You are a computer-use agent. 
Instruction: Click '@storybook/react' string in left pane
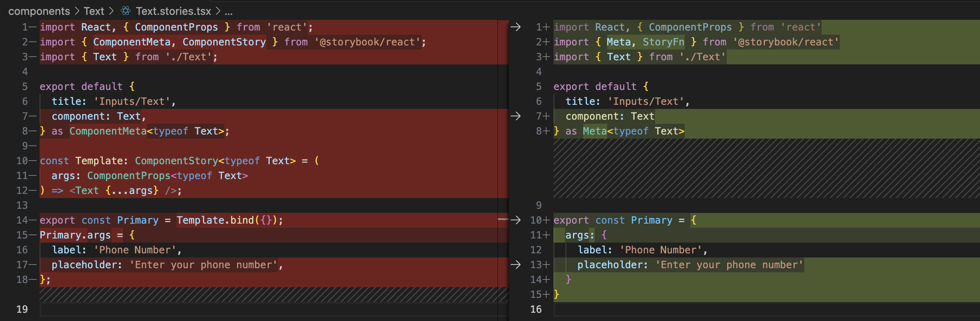tap(367, 42)
